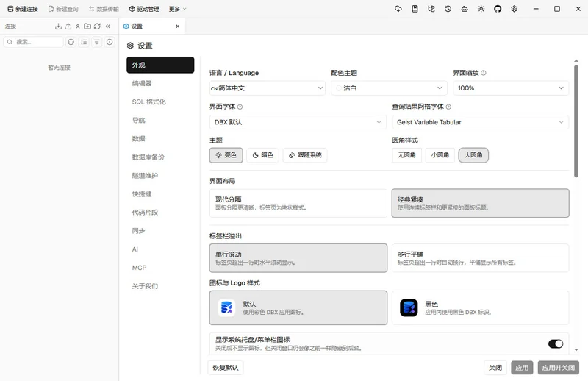Click the locate crosshair icon beside search
Screen dimensions: 588x381
click(71, 42)
